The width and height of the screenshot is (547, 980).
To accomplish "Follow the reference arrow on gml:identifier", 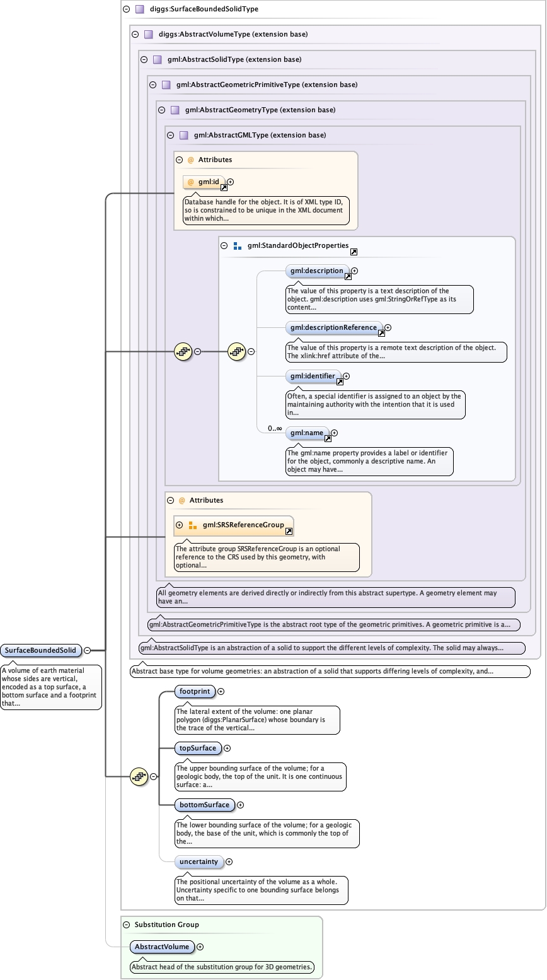I will coord(340,382).
